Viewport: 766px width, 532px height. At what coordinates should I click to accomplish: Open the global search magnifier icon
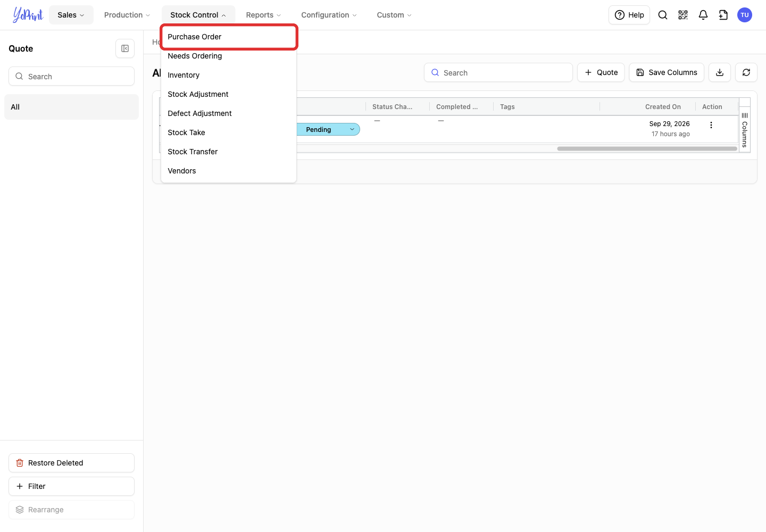663,15
